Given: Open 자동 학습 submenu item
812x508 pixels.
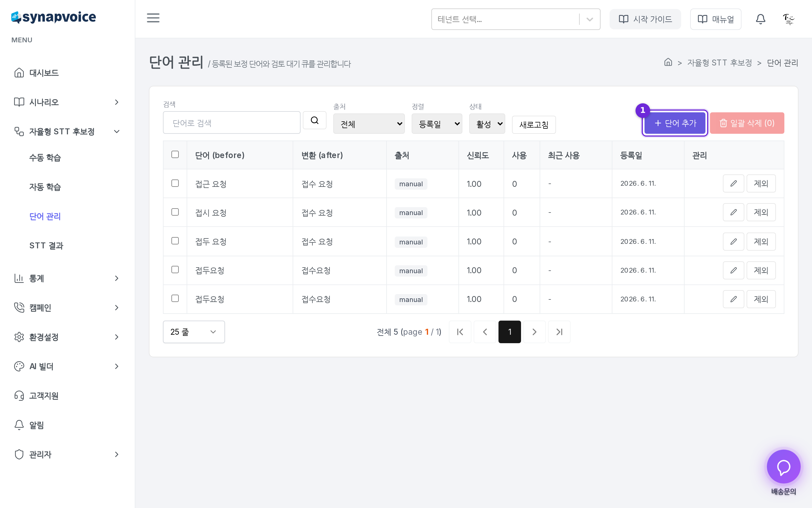Looking at the screenshot, I should tap(45, 187).
